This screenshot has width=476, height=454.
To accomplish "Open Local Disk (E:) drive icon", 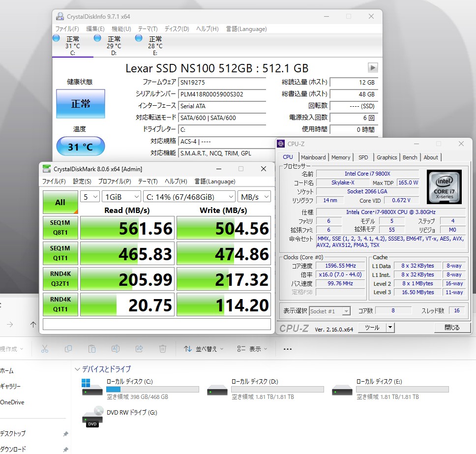I will (x=342, y=390).
